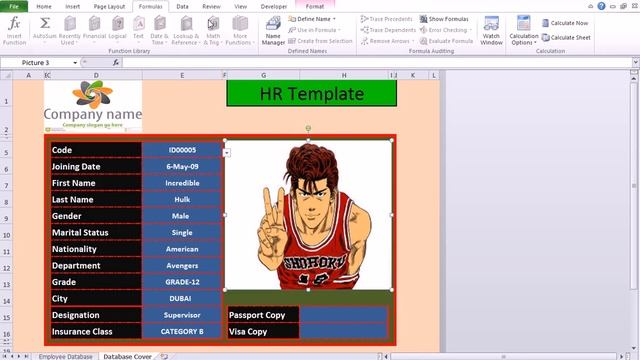Click Calculate Sheet
Image resolution: width=640 pixels, height=360 pixels.
point(566,37)
